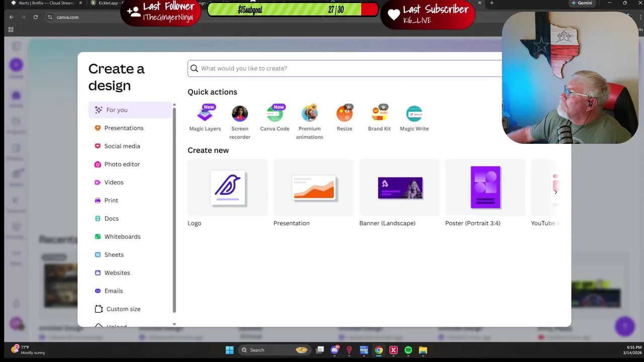This screenshot has height=362, width=644.
Task: Open File Explorer from the taskbar
Action: [x=423, y=350]
